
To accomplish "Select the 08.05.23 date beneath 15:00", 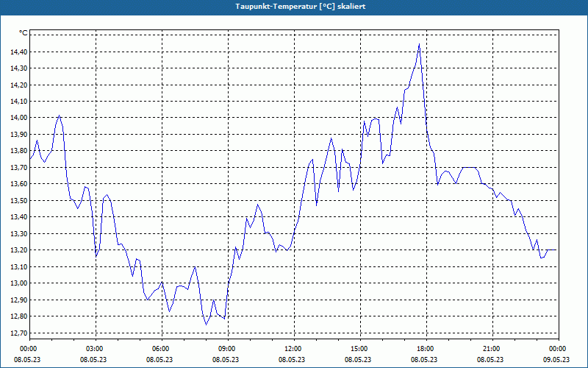I will (x=358, y=359).
